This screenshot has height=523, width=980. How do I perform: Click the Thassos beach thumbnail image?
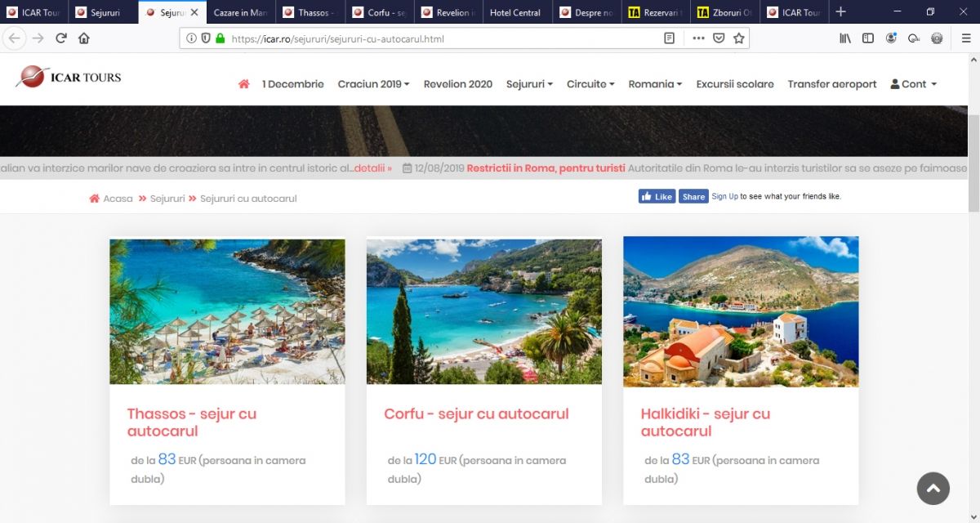[x=227, y=311]
